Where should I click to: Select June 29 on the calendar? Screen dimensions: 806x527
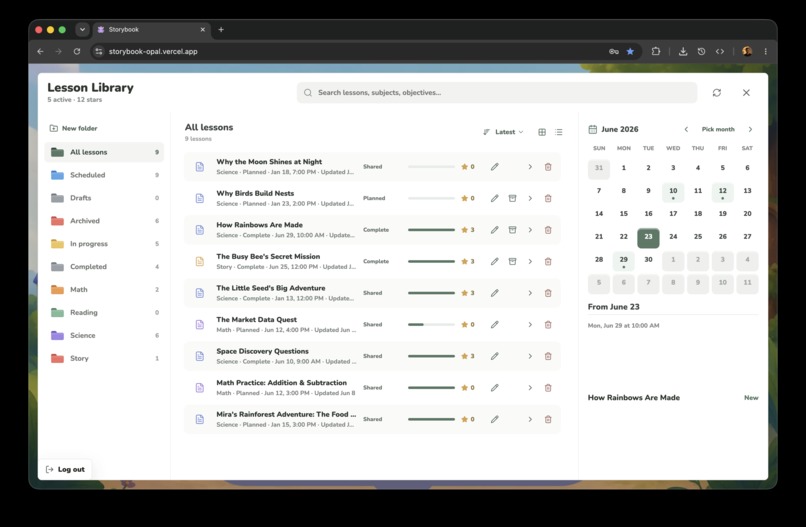coord(624,261)
